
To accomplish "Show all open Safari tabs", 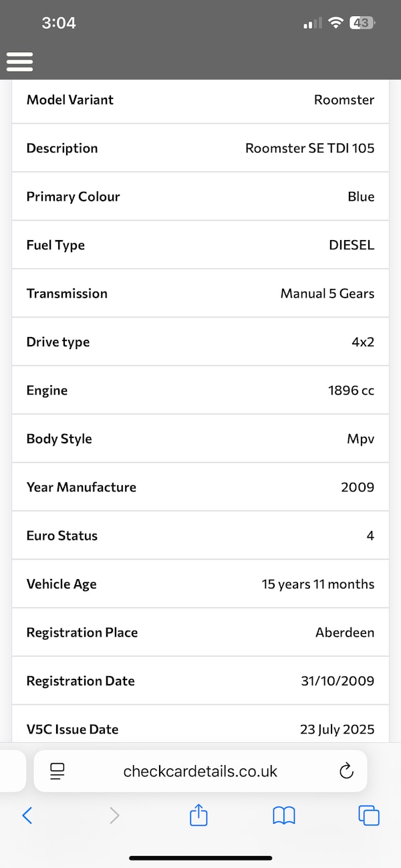I will click(369, 815).
